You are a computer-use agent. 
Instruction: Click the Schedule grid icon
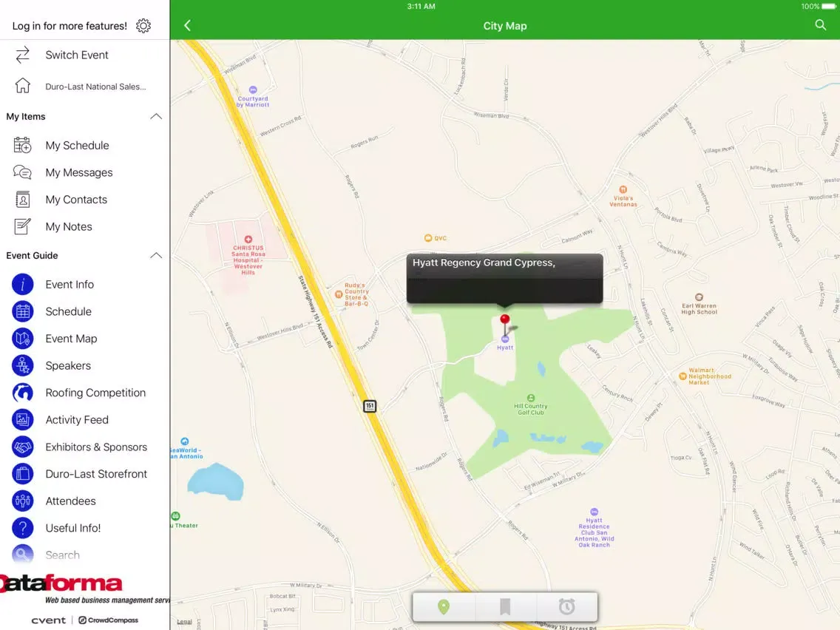pyautogui.click(x=22, y=311)
